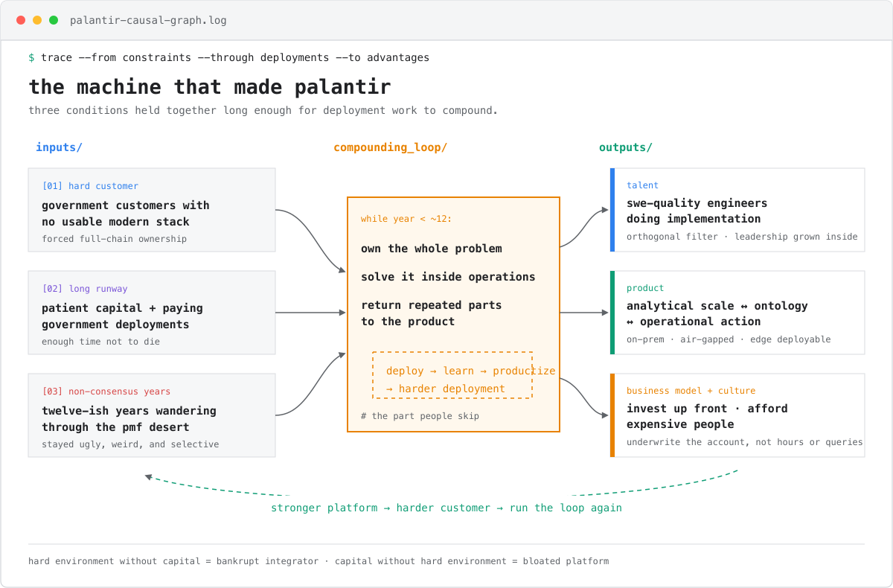Click 'underwrite the account, not hours' caption
Screen dimensions: 893x588
tap(744, 442)
